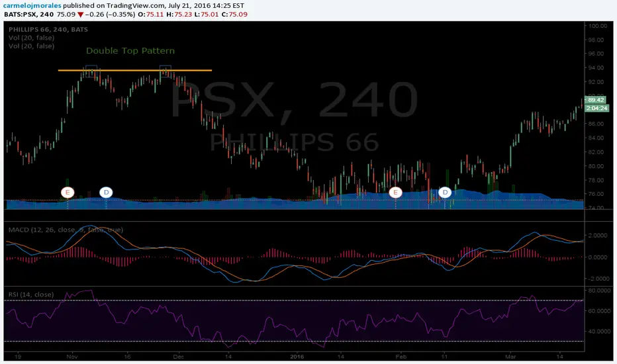Select the Double Top Pattern text annotation
The image size is (617, 364).
pyautogui.click(x=130, y=51)
